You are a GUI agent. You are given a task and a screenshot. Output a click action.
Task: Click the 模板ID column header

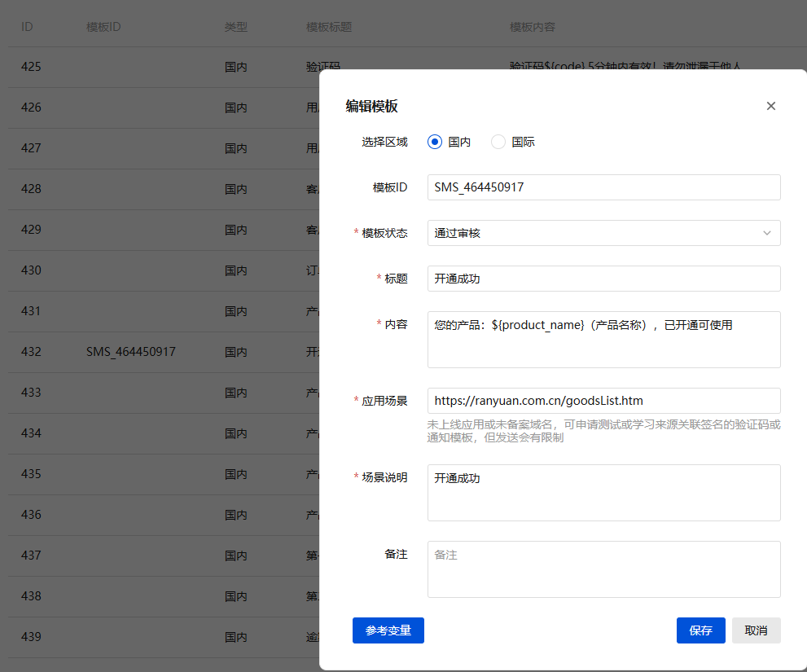pyautogui.click(x=103, y=27)
